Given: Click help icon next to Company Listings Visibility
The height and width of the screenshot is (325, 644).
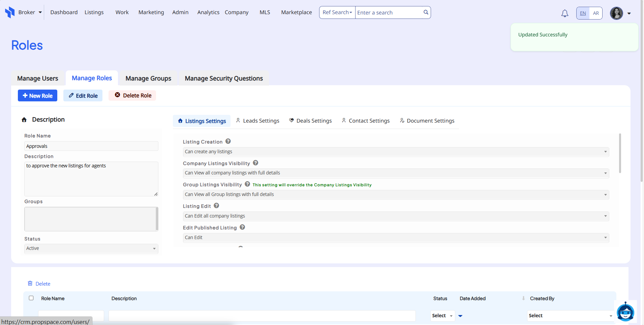Looking at the screenshot, I should click(255, 163).
